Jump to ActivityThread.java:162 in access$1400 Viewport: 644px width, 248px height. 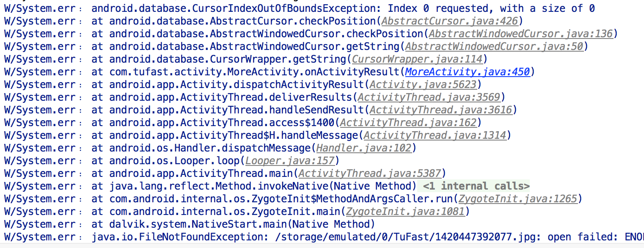pyautogui.click(x=408, y=122)
